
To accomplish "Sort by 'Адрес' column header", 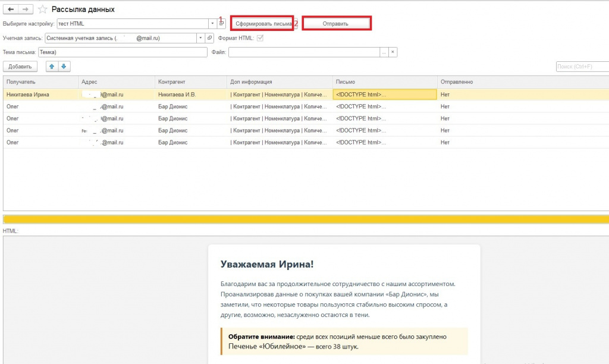I will coord(116,82).
